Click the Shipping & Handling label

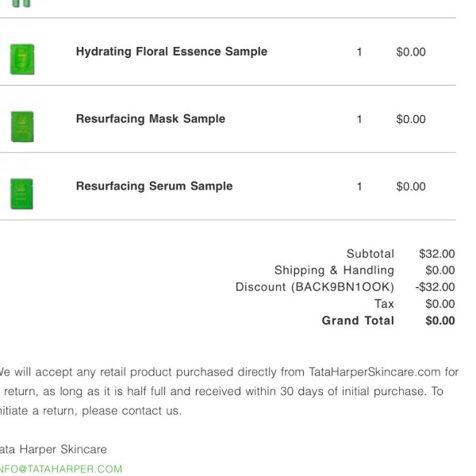point(334,271)
